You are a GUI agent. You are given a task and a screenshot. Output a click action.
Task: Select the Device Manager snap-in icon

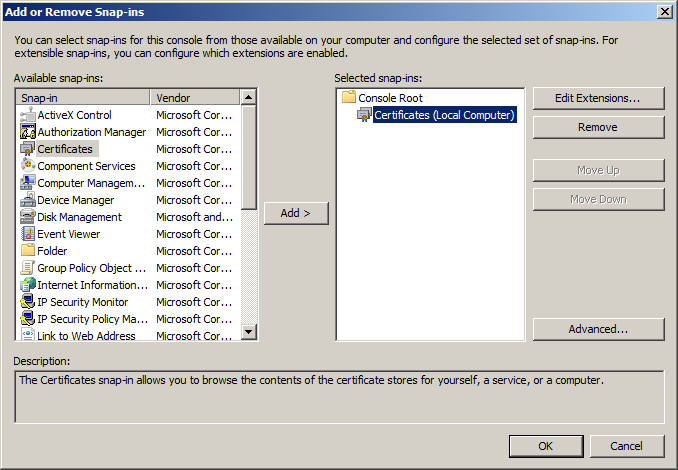pyautogui.click(x=28, y=200)
